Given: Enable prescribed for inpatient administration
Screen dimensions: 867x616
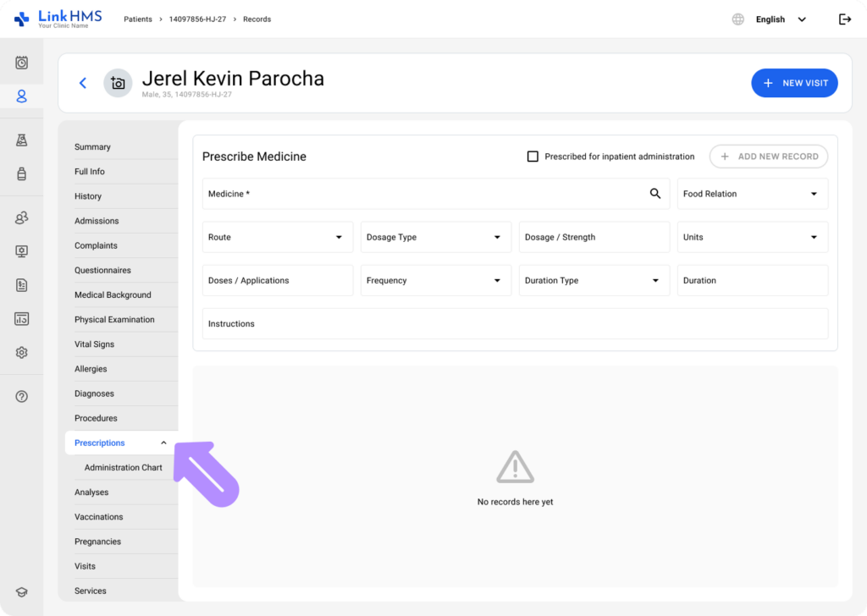Looking at the screenshot, I should pyautogui.click(x=533, y=156).
